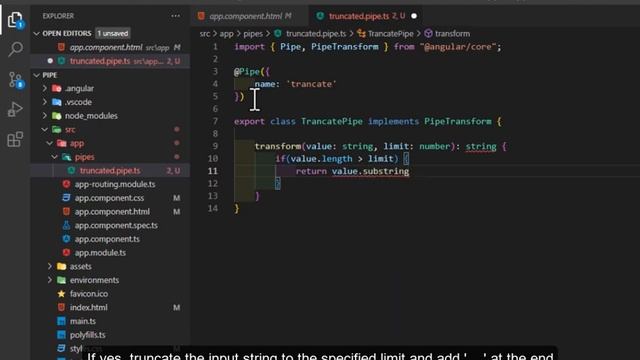
Task: Click the TrancatePipe class breadcrumb
Action: 391,33
